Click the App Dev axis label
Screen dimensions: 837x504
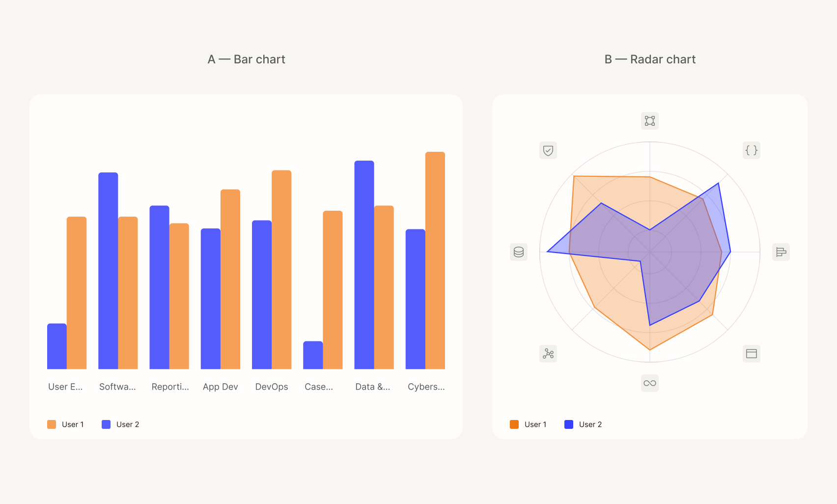[221, 387]
